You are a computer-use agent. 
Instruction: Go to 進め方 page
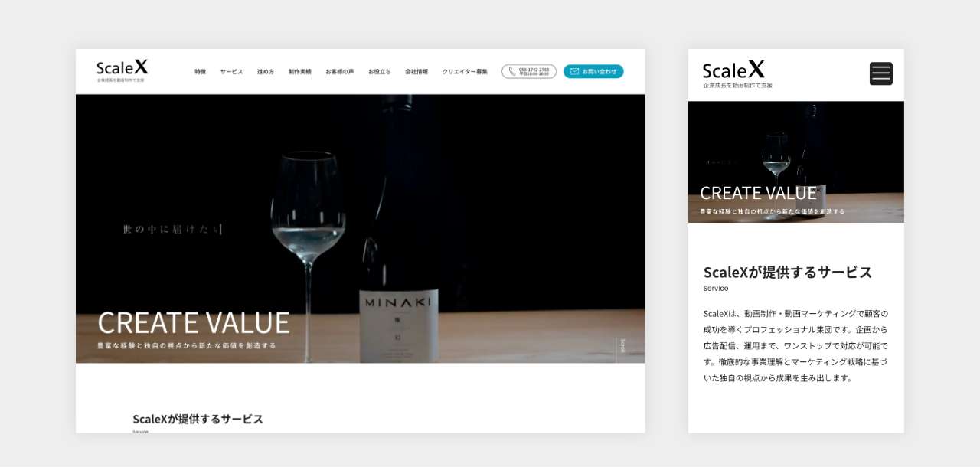click(x=266, y=71)
